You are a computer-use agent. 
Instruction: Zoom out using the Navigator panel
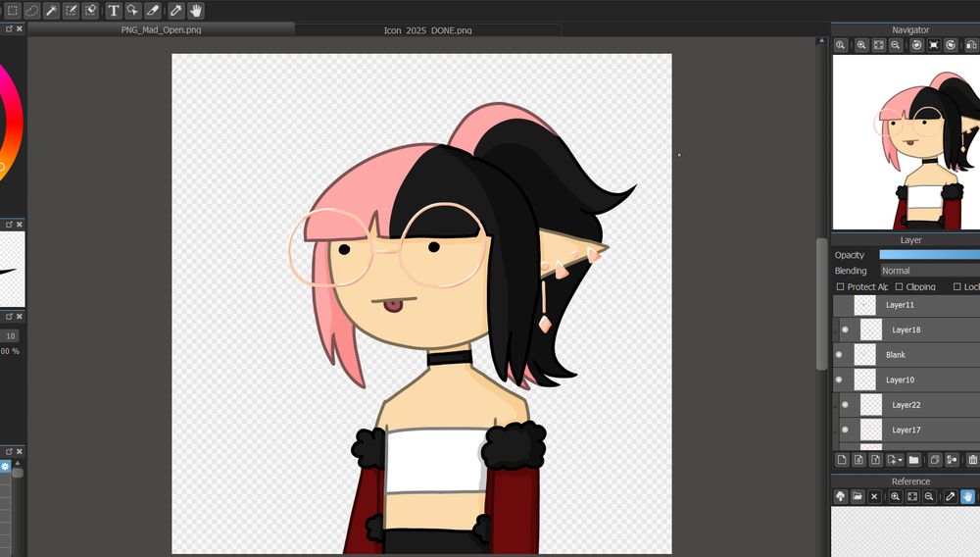click(896, 45)
